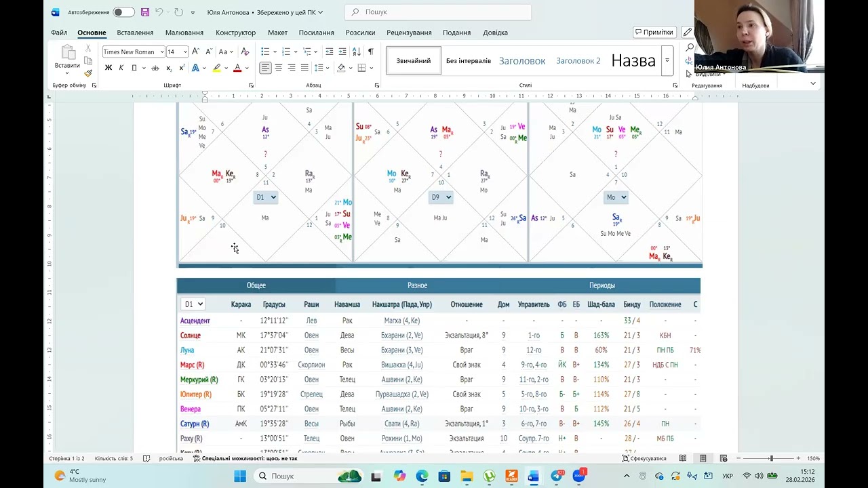This screenshot has height=488, width=868.
Task: Clear all formatting with the eraser icon
Action: (x=245, y=52)
